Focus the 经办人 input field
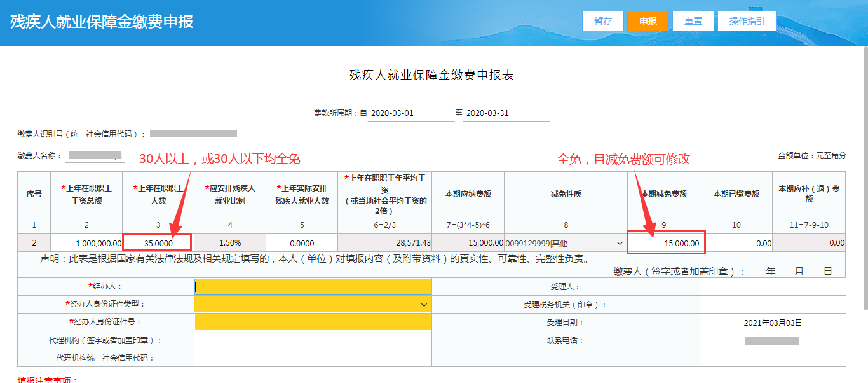The width and height of the screenshot is (868, 383). (313, 287)
